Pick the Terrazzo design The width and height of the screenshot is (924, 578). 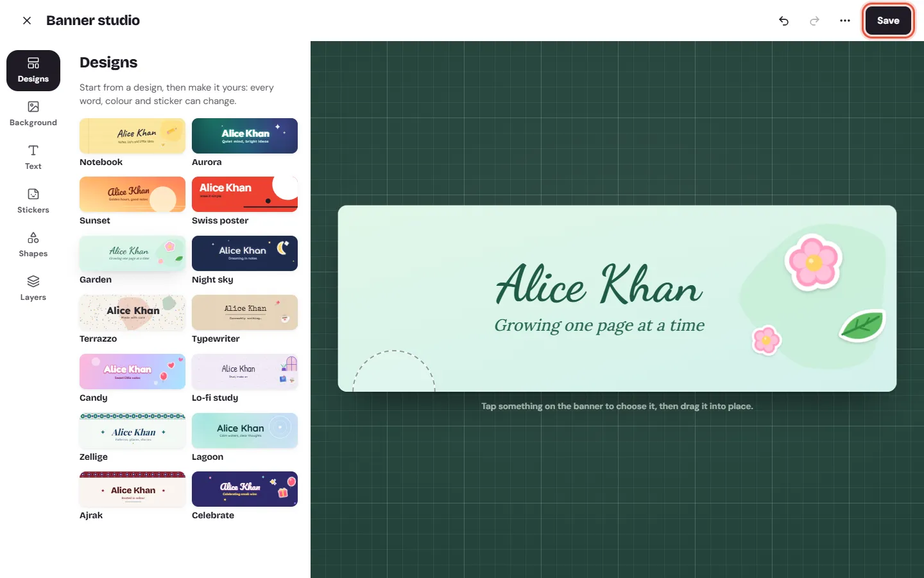[x=132, y=312]
